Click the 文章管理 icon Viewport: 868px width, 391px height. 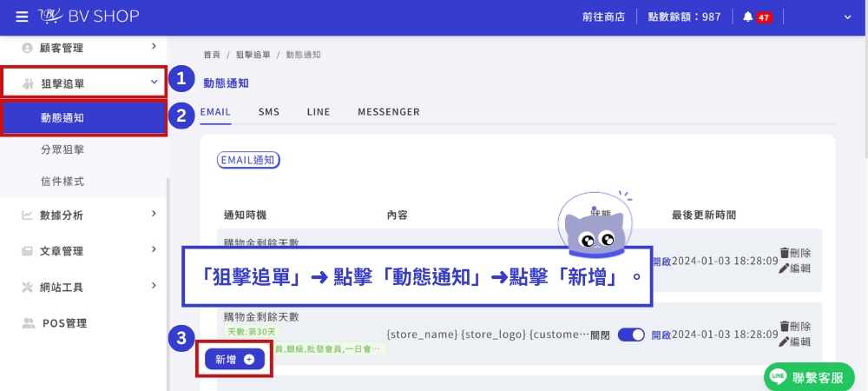click(27, 251)
